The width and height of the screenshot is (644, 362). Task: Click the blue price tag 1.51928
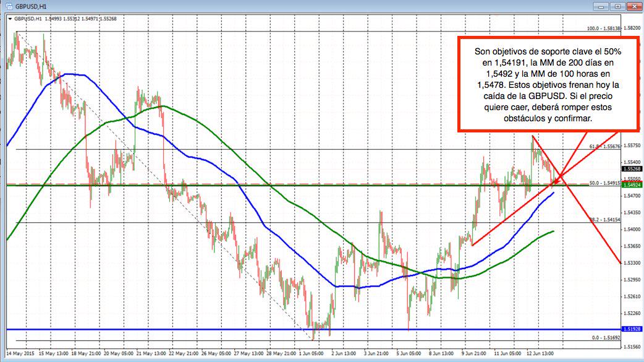click(632, 329)
